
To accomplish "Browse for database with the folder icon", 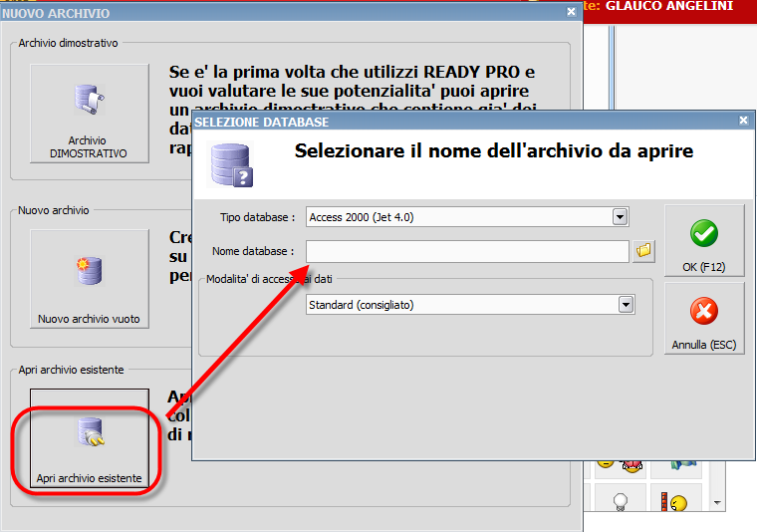I will 643,251.
